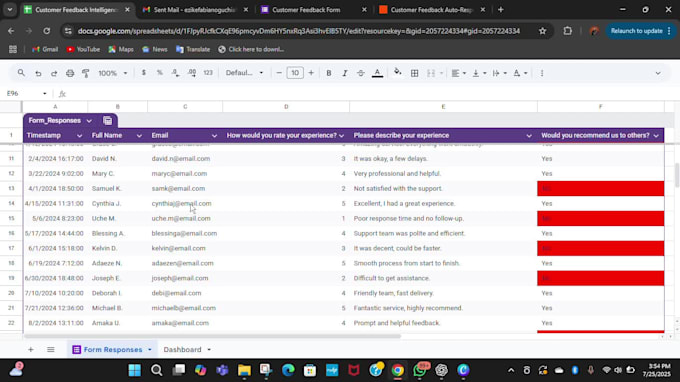Expand the Form_Responses table menu
The image size is (680, 382).
89,121
